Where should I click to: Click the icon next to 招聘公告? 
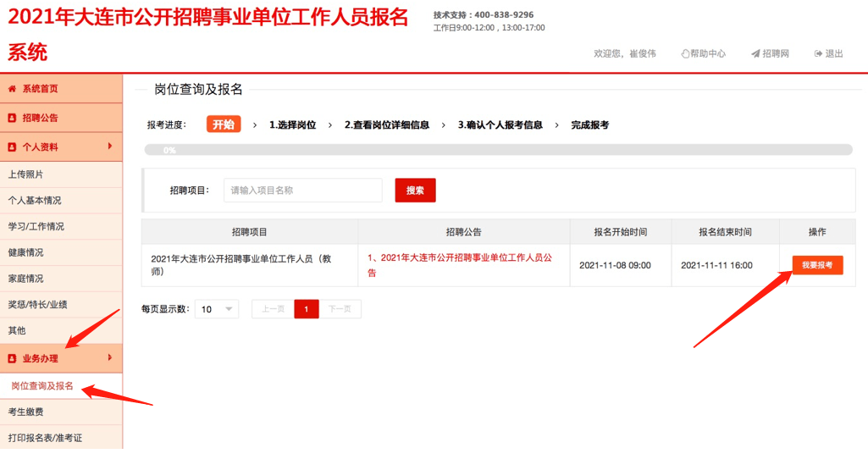point(13,118)
